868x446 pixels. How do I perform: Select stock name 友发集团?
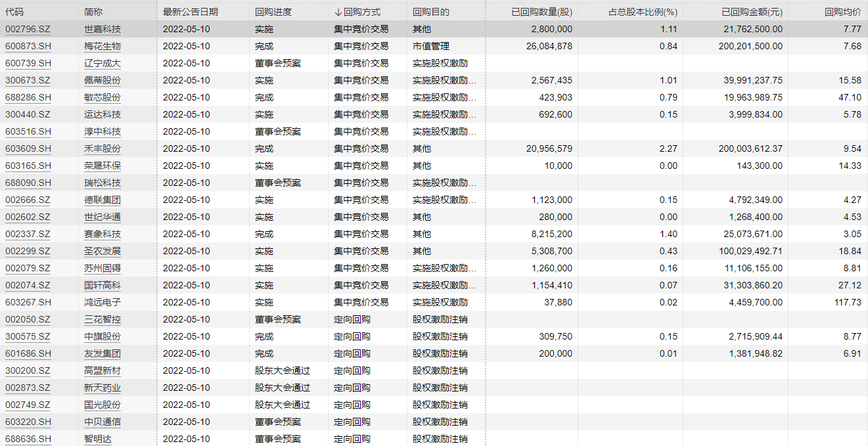click(103, 353)
